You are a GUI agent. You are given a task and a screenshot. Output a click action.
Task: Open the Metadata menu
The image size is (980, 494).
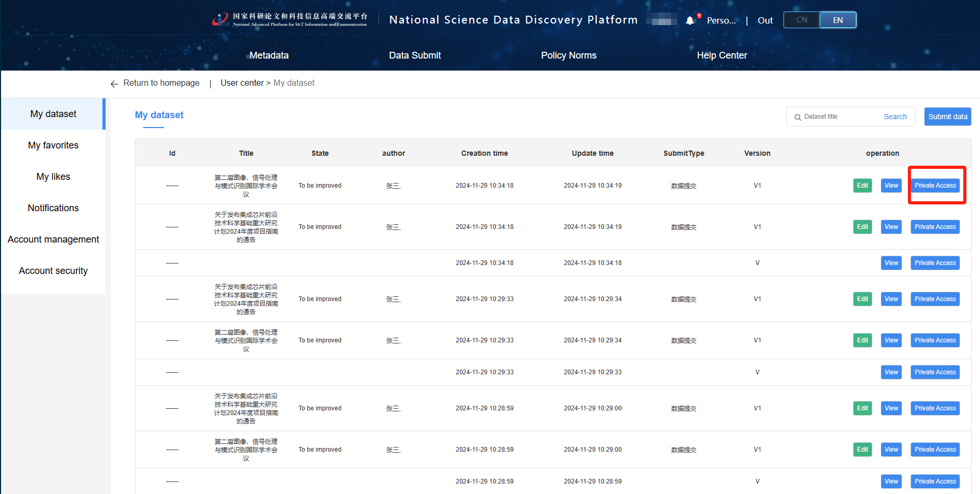coord(269,55)
